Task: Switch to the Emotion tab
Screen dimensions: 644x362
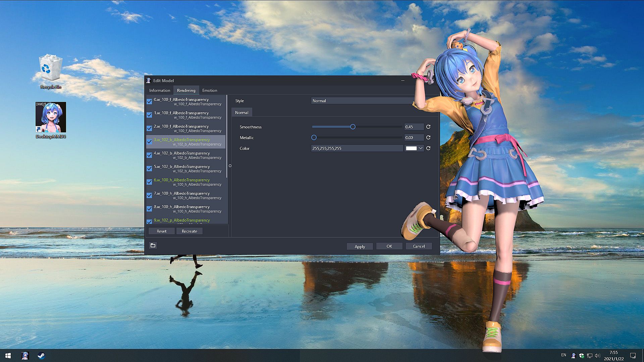Action: click(x=210, y=90)
